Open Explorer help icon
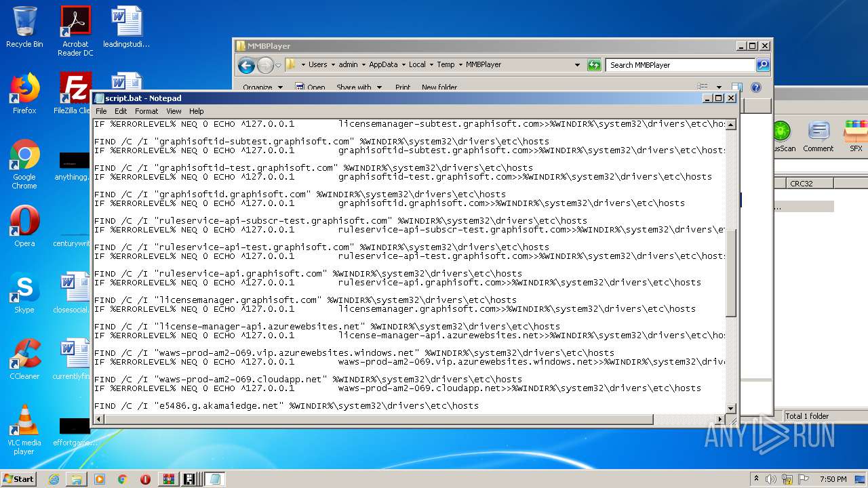This screenshot has width=868, height=488. pyautogui.click(x=756, y=87)
